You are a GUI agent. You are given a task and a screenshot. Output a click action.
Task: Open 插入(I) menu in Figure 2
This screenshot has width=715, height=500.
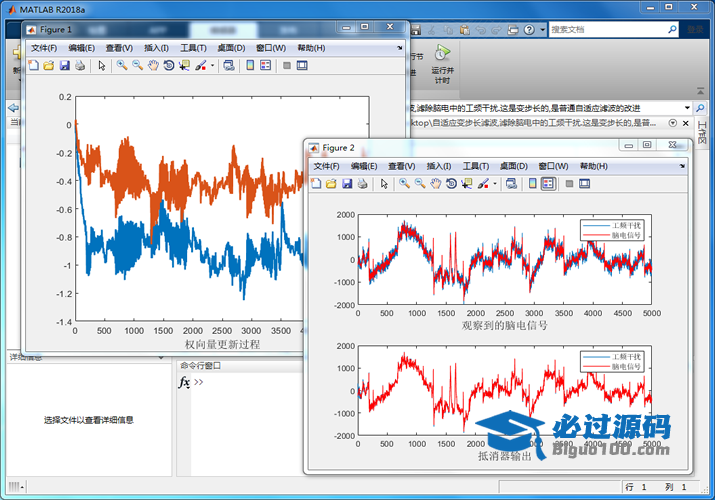pyautogui.click(x=439, y=166)
